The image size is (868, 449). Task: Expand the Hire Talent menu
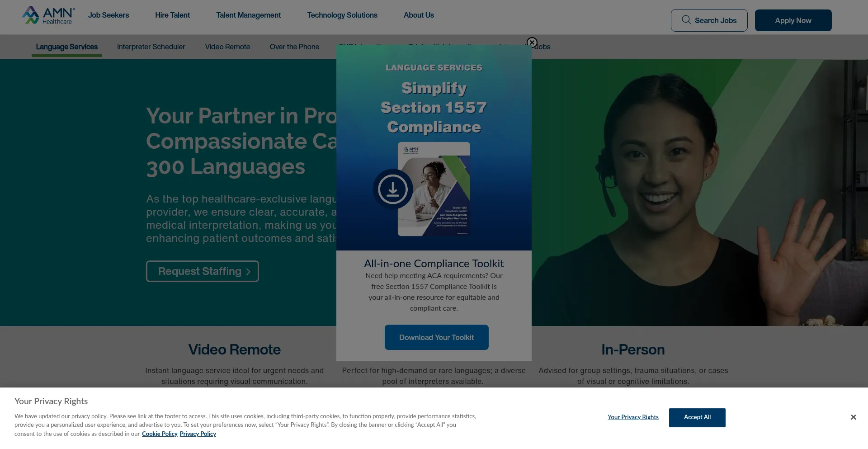(x=172, y=15)
